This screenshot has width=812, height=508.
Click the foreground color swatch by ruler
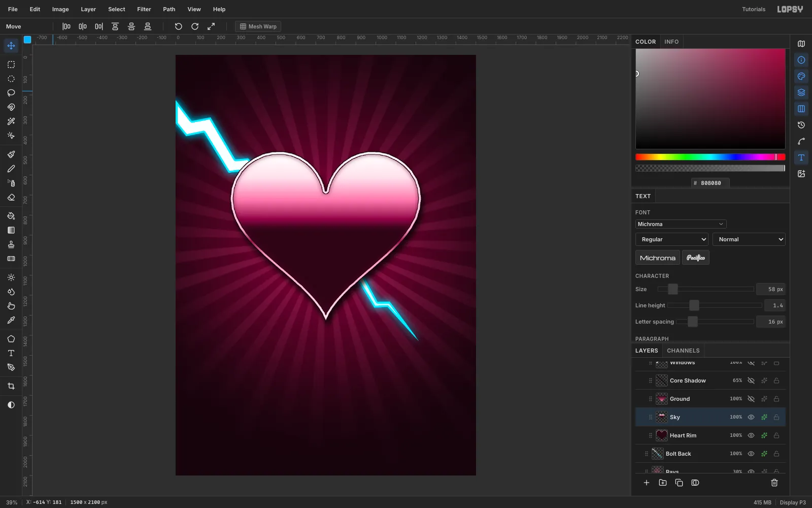click(x=27, y=40)
